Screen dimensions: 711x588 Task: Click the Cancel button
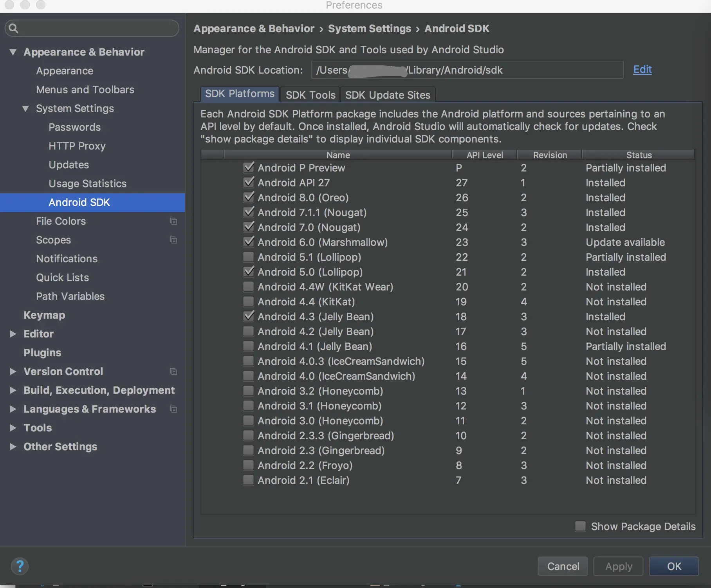(563, 566)
